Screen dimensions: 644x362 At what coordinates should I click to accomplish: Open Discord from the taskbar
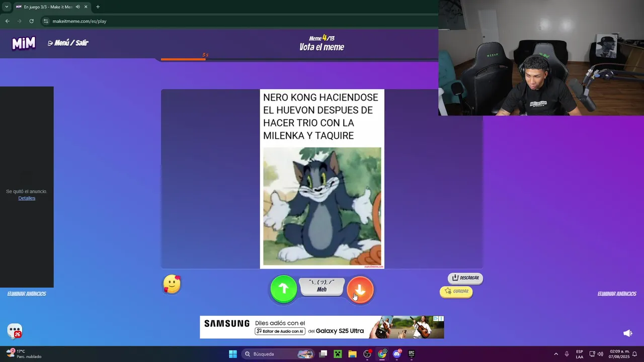coord(397,354)
